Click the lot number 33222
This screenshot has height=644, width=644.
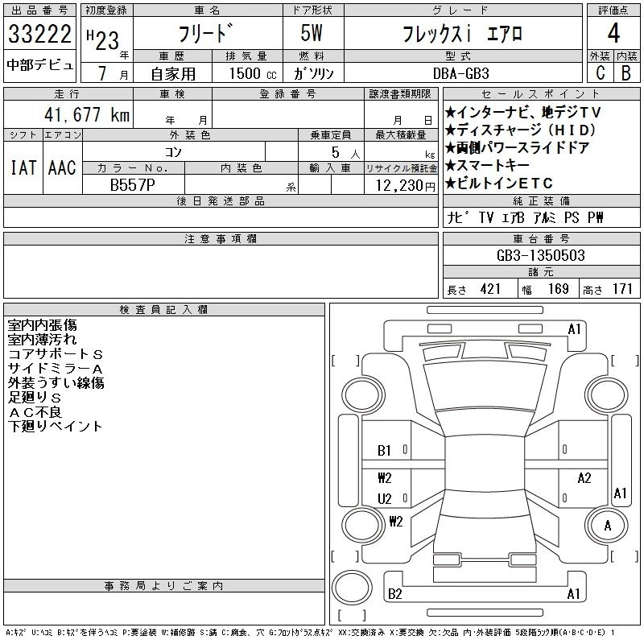(39, 35)
